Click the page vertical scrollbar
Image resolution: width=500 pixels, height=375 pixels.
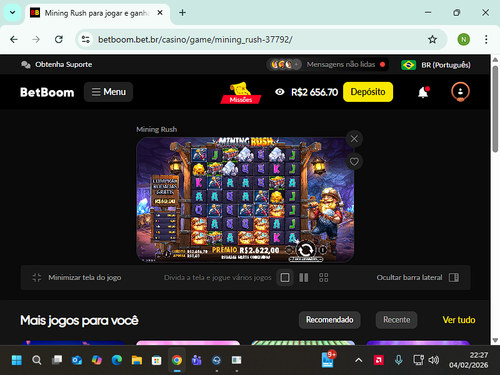(495, 109)
